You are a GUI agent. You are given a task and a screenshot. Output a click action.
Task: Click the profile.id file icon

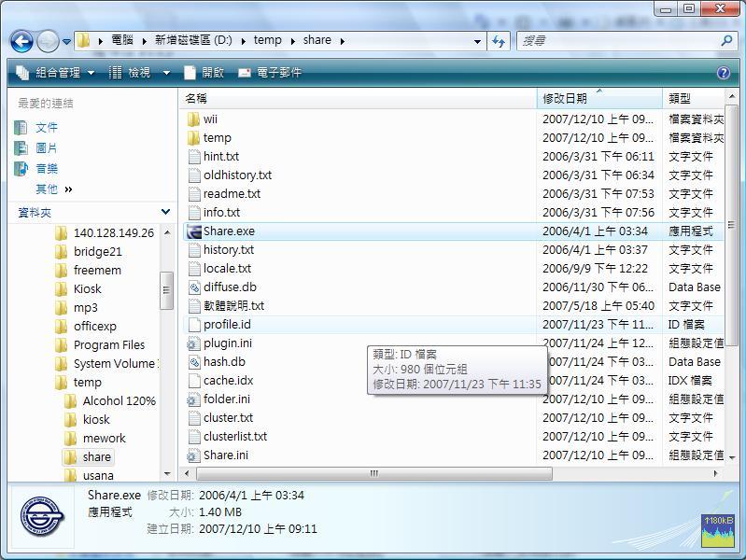tap(194, 325)
